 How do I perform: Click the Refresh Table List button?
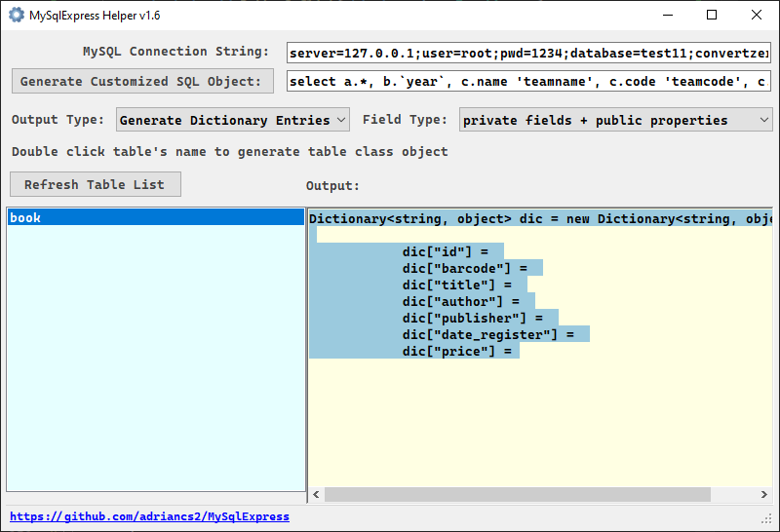pos(96,184)
